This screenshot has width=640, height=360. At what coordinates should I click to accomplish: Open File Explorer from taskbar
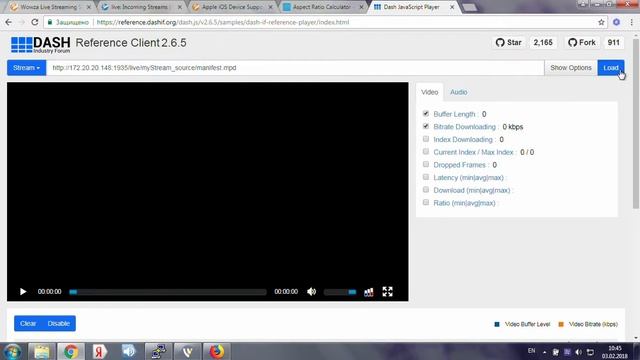(42, 351)
